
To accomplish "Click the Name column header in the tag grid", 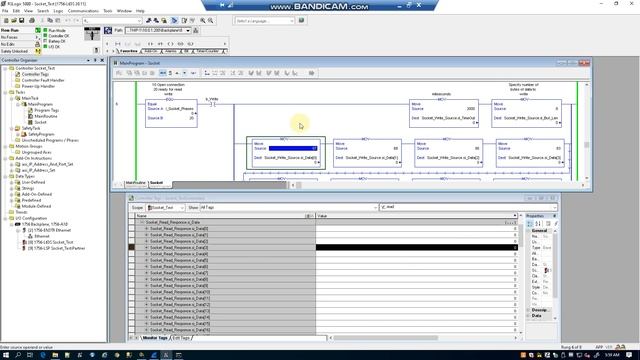I will point(225,216).
